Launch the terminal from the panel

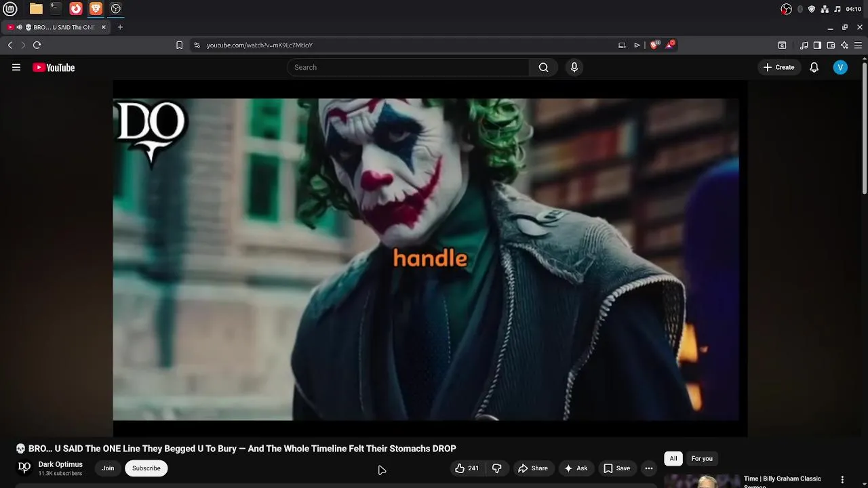[56, 9]
